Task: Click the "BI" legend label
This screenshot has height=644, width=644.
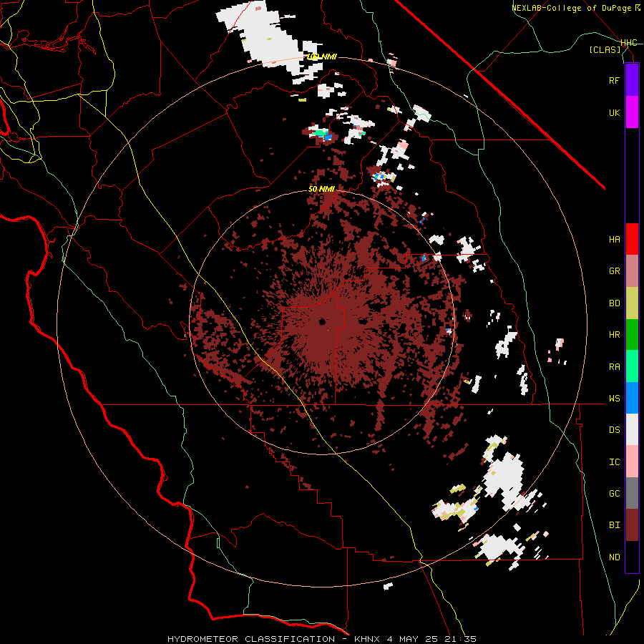Action: 614,525
